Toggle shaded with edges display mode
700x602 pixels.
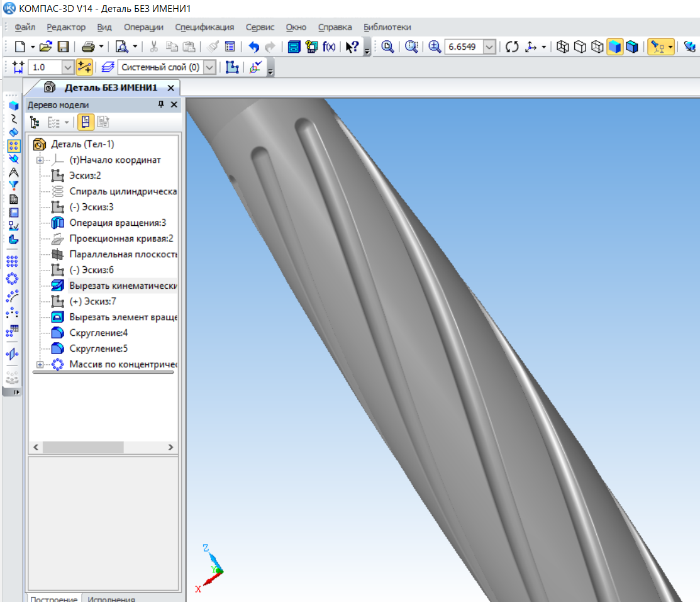click(x=631, y=47)
